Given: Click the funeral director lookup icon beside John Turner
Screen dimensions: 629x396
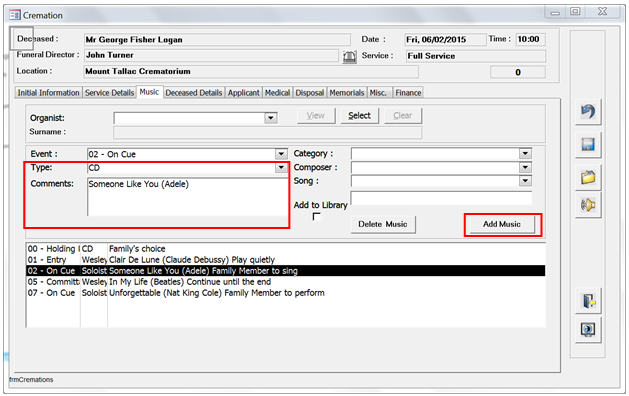Looking at the screenshot, I should coord(349,57).
